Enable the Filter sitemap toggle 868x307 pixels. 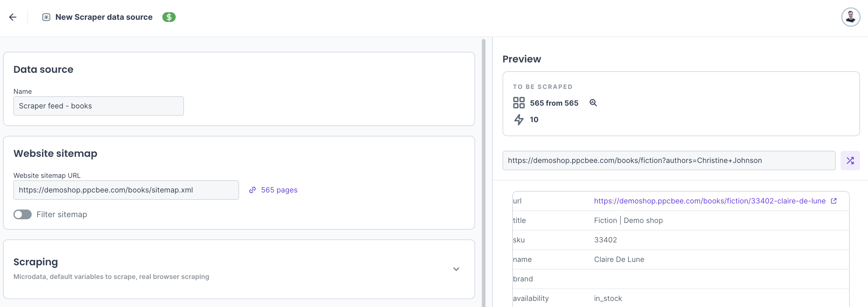pyautogui.click(x=23, y=214)
